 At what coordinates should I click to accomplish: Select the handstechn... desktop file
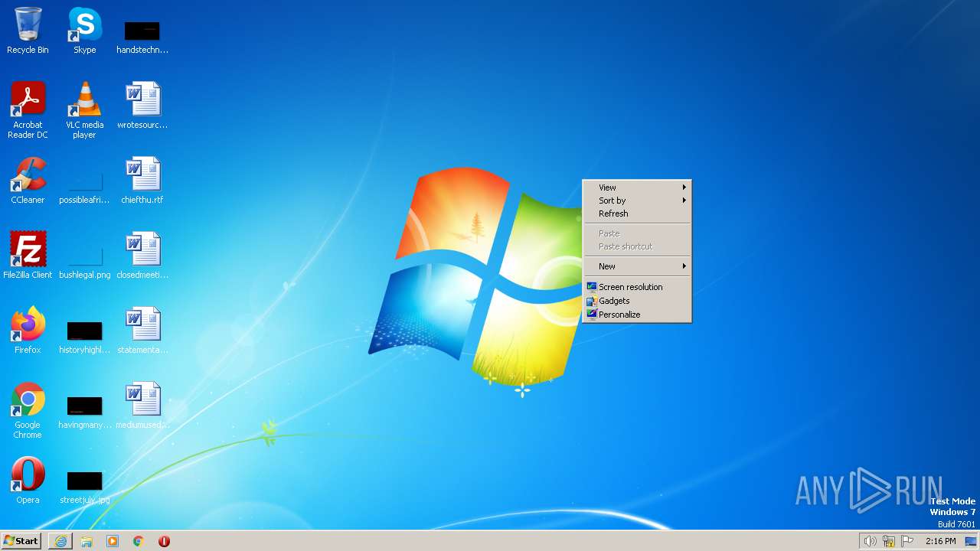(142, 37)
